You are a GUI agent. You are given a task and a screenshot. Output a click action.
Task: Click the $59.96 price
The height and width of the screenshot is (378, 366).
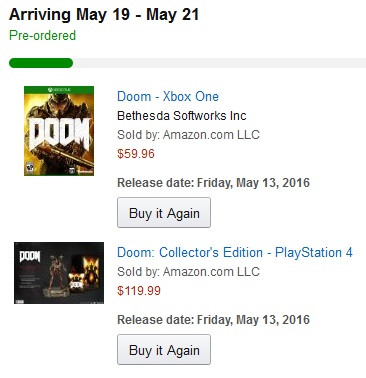point(136,154)
